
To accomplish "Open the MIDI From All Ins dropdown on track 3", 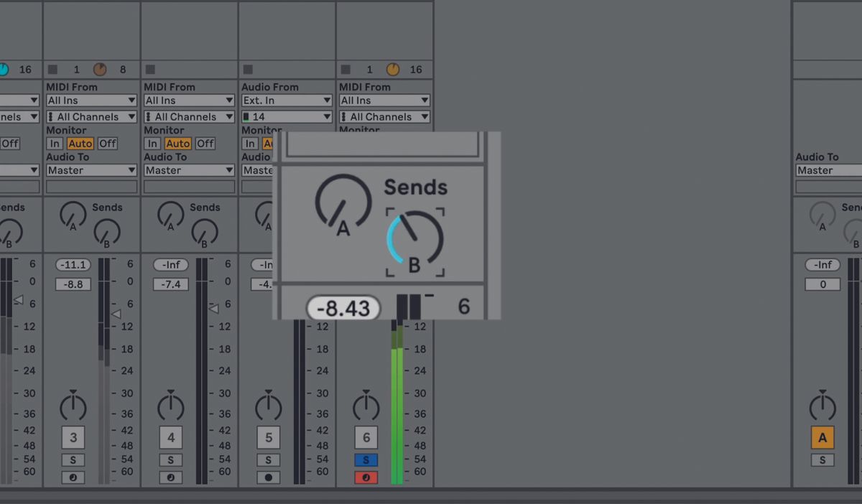I will (x=91, y=101).
